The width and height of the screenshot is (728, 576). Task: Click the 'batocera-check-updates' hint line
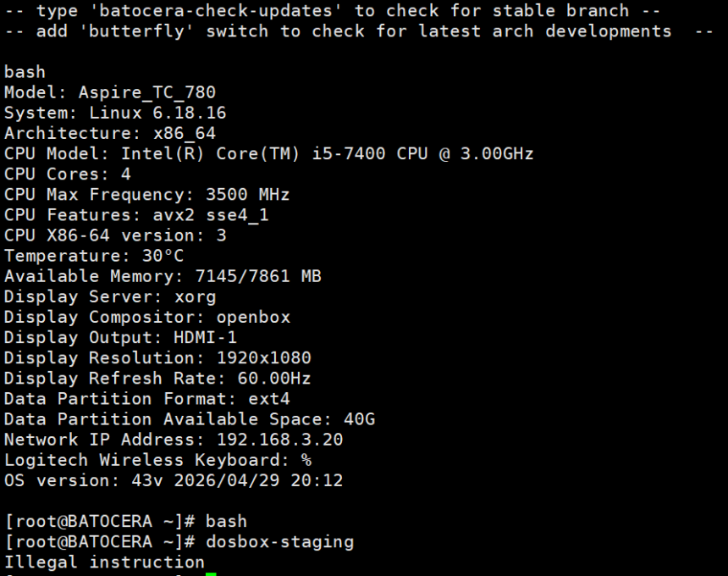(333, 11)
